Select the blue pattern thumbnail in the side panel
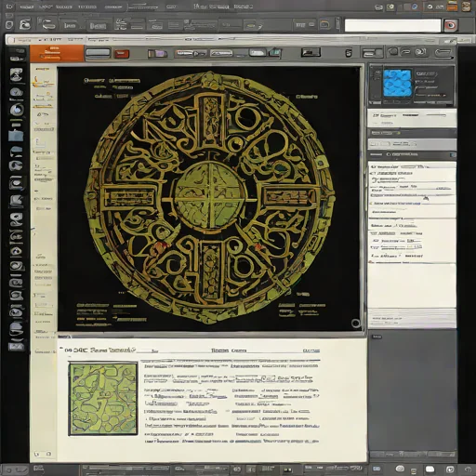 (x=397, y=83)
